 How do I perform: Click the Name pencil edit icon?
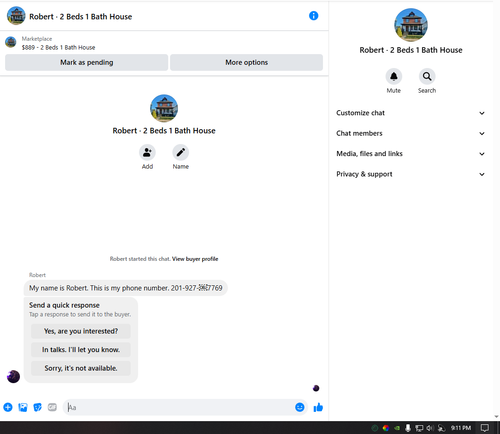(181, 153)
